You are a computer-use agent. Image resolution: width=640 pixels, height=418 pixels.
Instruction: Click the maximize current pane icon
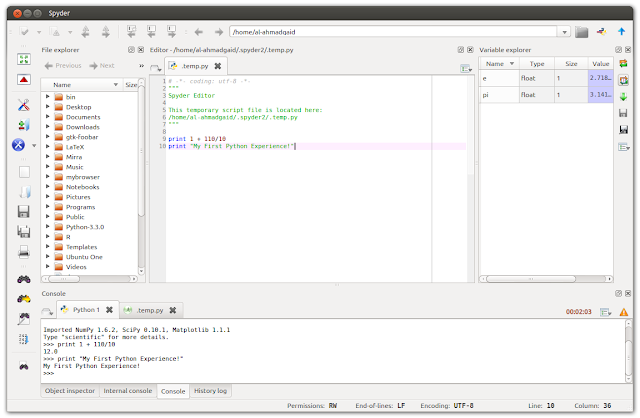(x=24, y=59)
